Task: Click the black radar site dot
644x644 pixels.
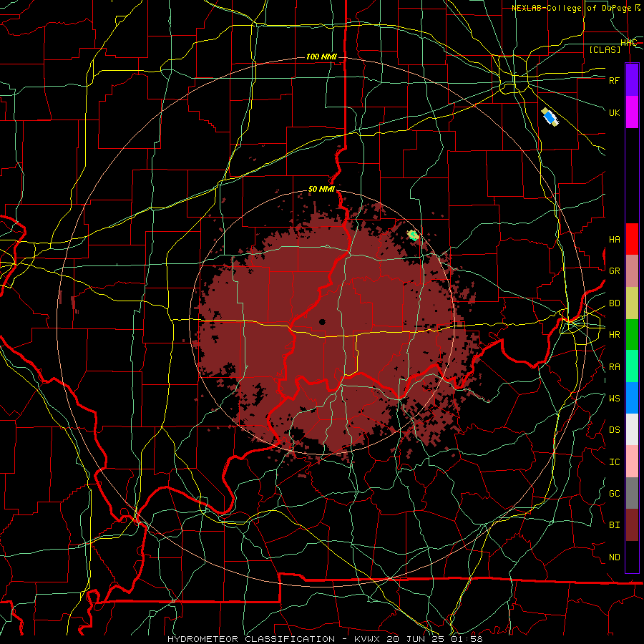Action: 323,322
